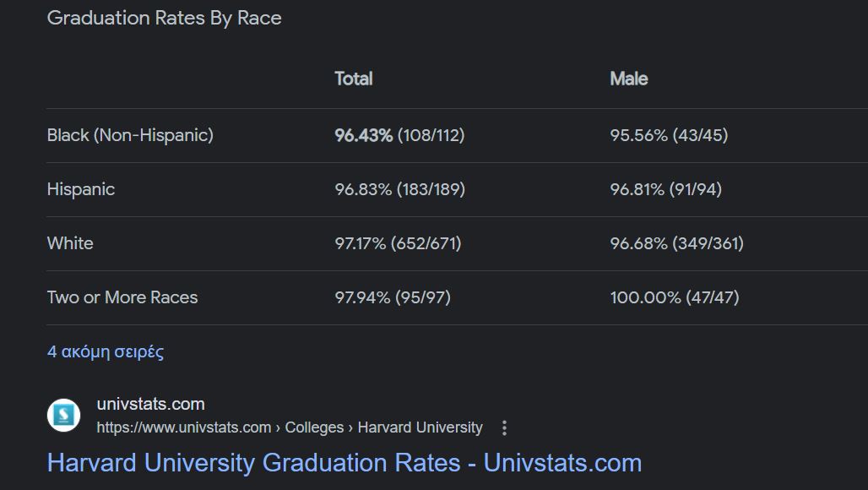Open Harvard University Graduation Rates result

click(344, 463)
